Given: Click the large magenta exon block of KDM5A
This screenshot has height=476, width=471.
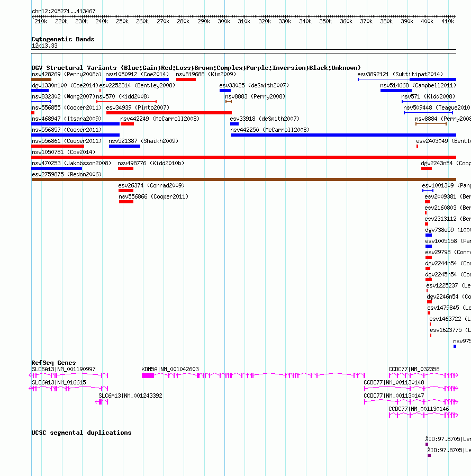Looking at the screenshot, I should (148, 375).
